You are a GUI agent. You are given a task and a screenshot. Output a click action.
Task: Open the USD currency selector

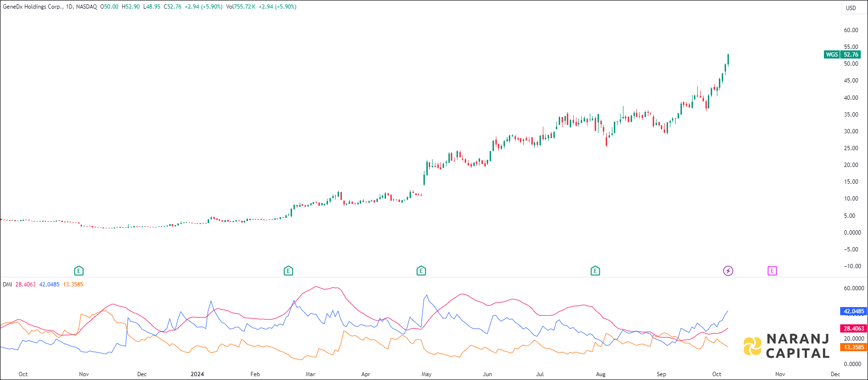[x=851, y=8]
